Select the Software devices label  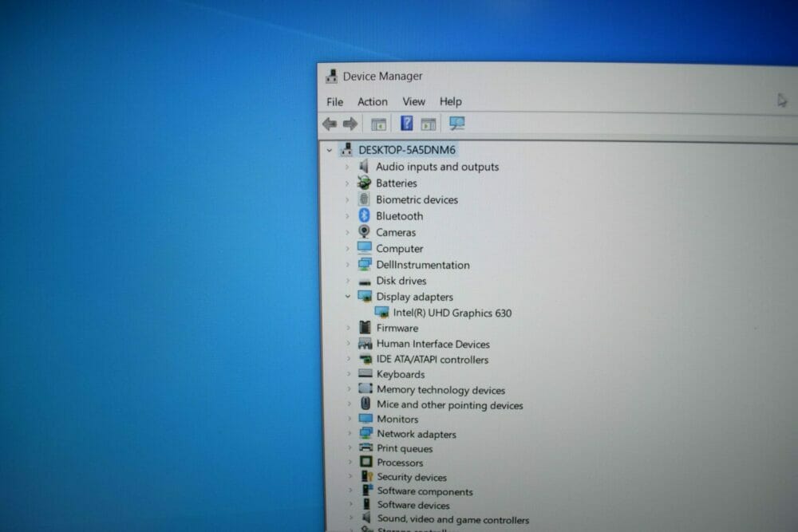(x=413, y=505)
